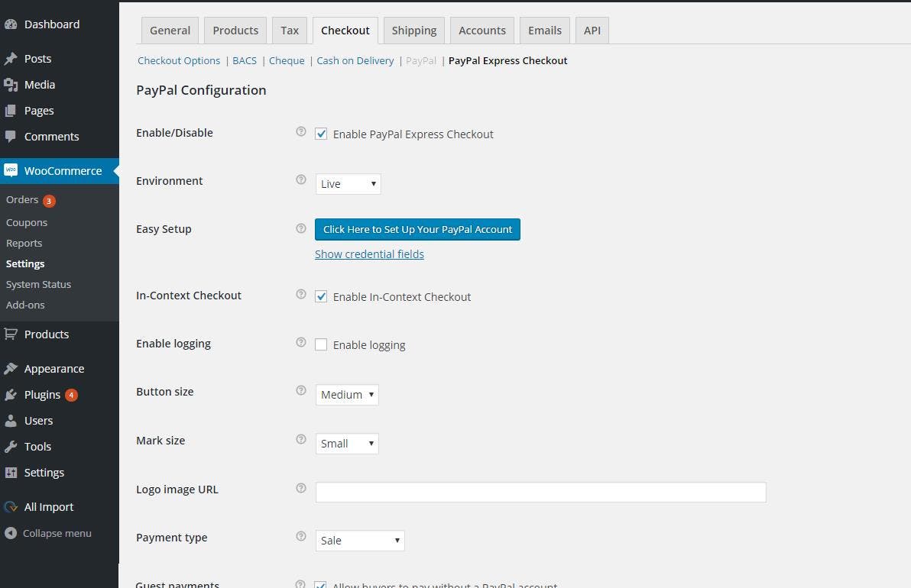
Task: Select the WooCommerce sidebar icon
Action: coord(12,170)
